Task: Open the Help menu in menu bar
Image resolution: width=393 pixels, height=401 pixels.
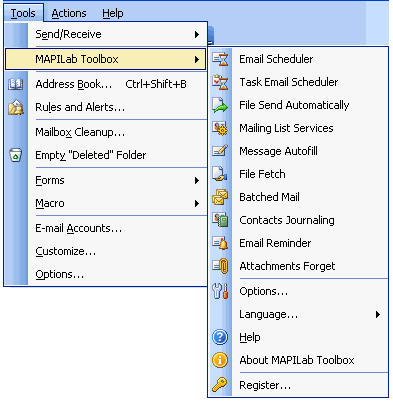Action: point(113,13)
